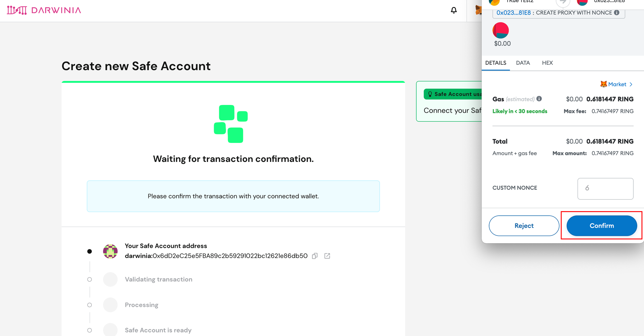
Task: Select the DETAILS tab
Action: (x=496, y=63)
